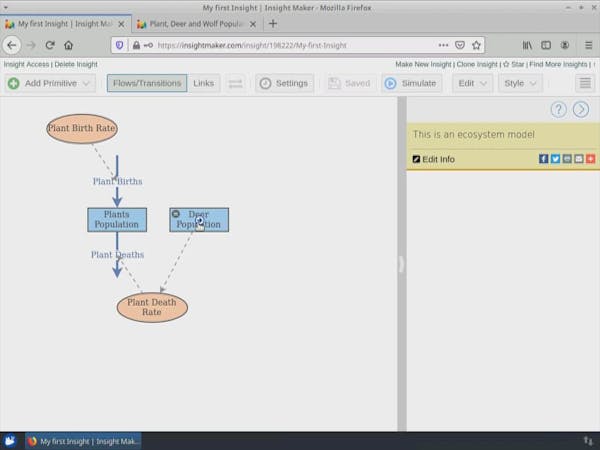Click the ecosystem model description text
Viewport: 600px width, 450px height.
(x=473, y=135)
